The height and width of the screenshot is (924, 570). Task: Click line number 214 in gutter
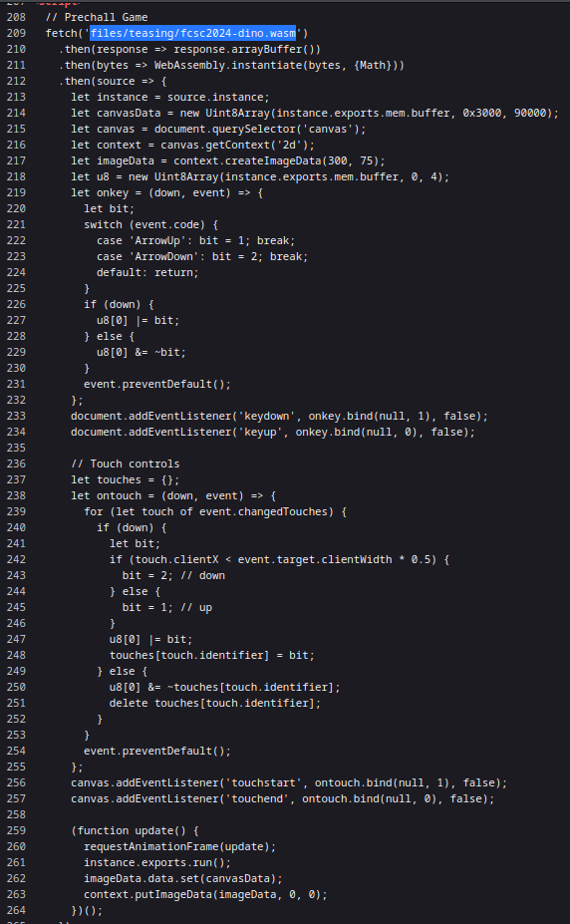tap(17, 113)
